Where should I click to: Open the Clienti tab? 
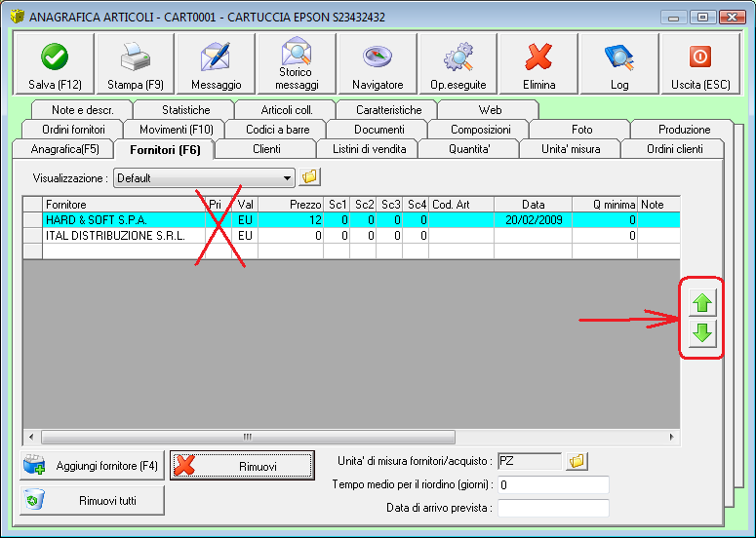tap(266, 149)
